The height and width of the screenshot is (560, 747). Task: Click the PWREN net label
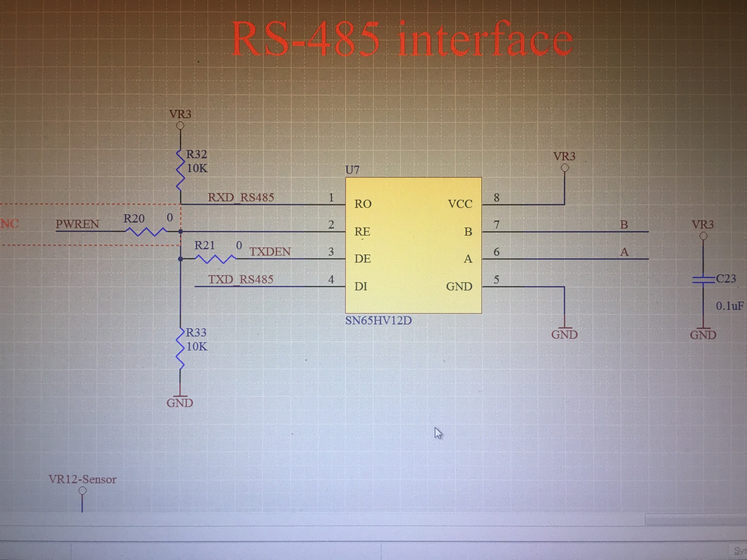(77, 224)
